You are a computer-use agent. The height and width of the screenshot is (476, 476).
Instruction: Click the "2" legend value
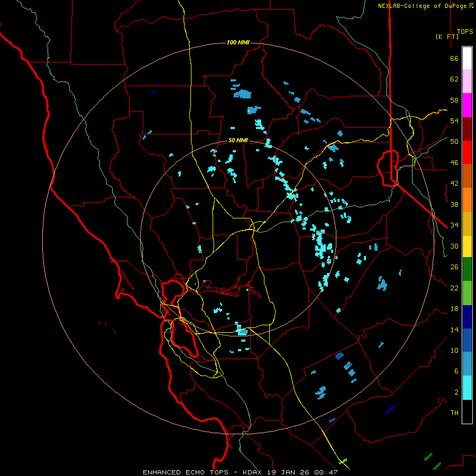[x=456, y=392]
